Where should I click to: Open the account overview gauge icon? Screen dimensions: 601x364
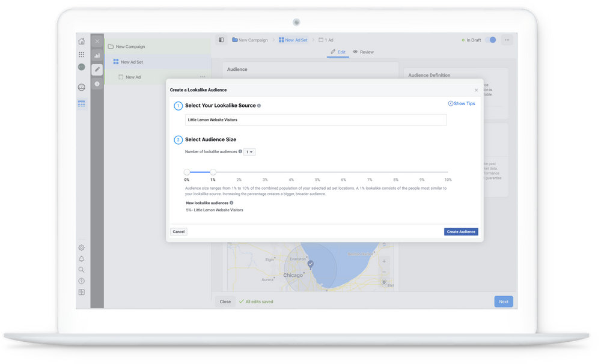[81, 87]
